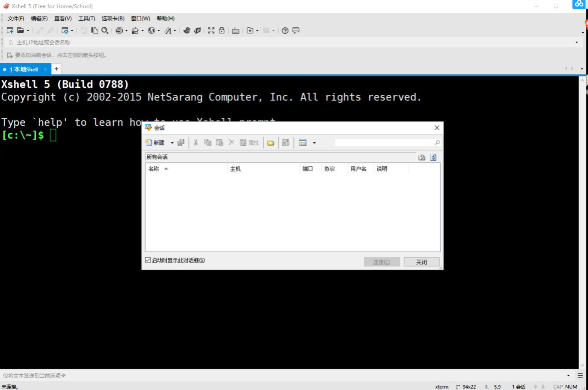
Task: Open the font dropdown arrow in toolbar
Action: point(175,31)
